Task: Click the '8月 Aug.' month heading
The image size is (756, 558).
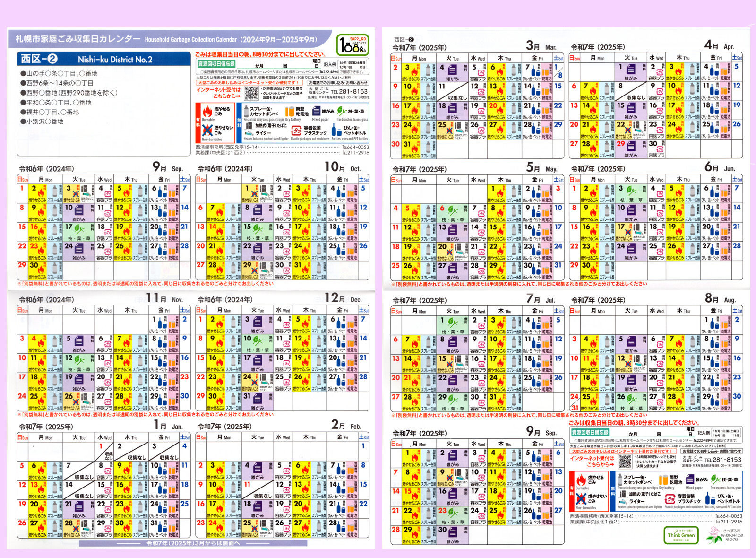Action: (721, 298)
